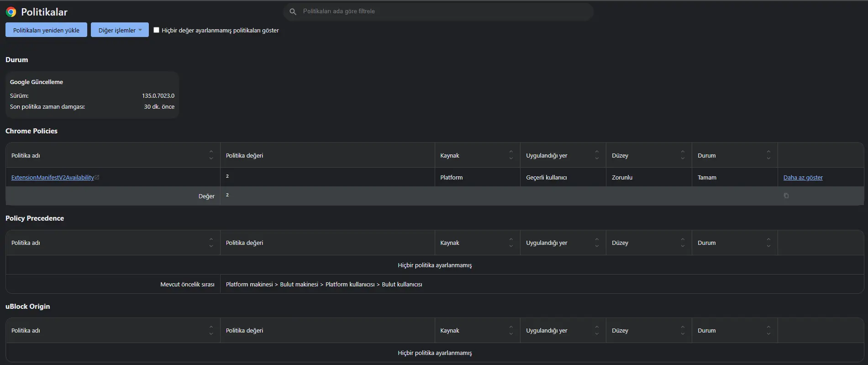This screenshot has height=365, width=868.
Task: Click the 'Politika değeri' header in Chrome Policies
Action: click(244, 156)
